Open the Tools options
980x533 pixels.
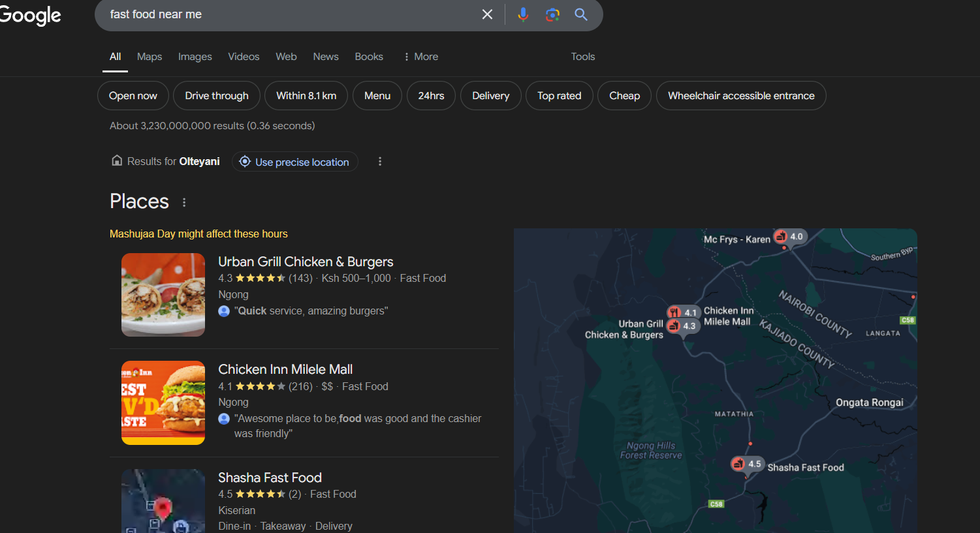point(583,57)
